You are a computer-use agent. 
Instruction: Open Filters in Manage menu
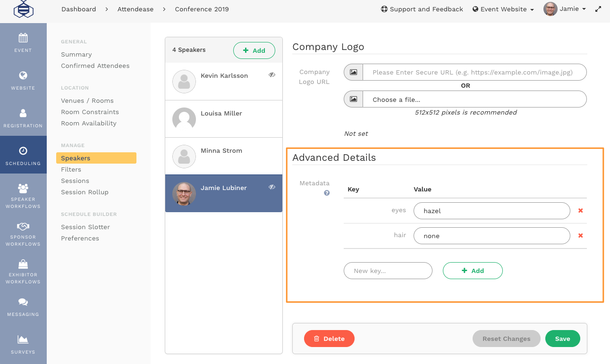(x=71, y=169)
